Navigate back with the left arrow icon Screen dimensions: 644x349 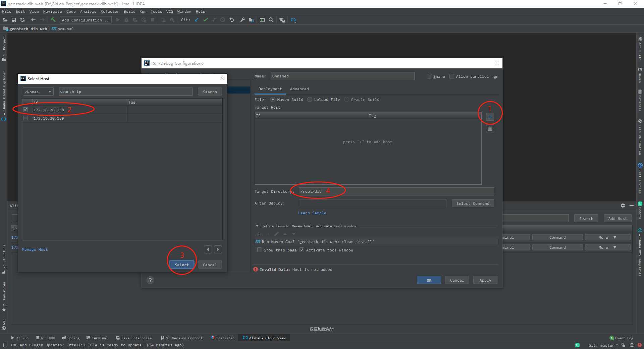tap(33, 20)
